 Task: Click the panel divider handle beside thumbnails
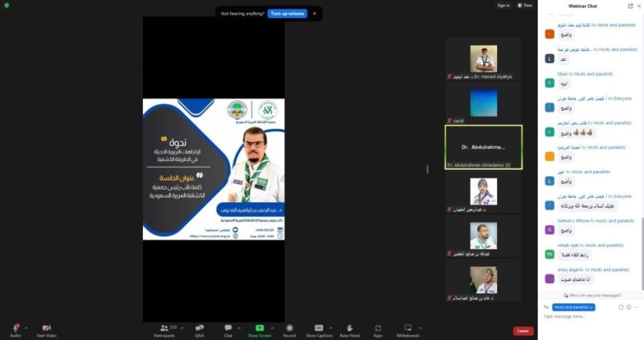[428, 169]
